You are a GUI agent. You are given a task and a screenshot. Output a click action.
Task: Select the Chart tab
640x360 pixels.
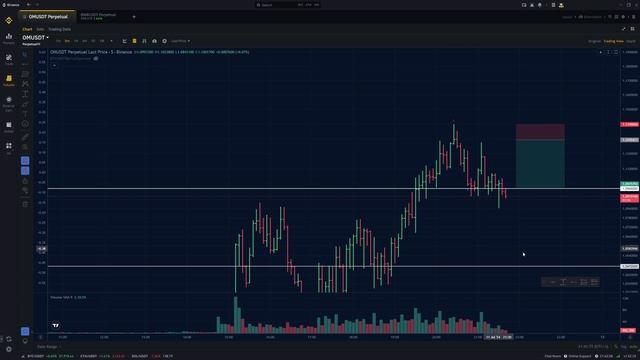[x=27, y=29]
